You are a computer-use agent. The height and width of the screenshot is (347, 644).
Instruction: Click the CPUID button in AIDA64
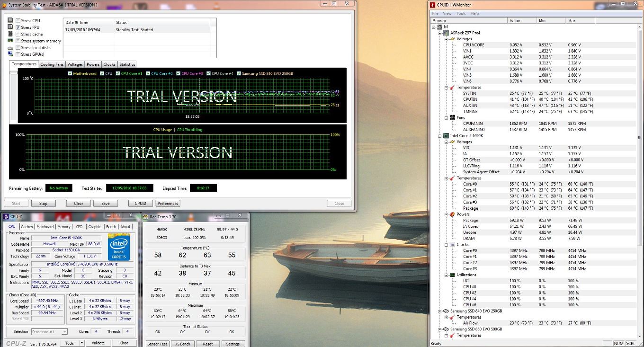(x=141, y=204)
